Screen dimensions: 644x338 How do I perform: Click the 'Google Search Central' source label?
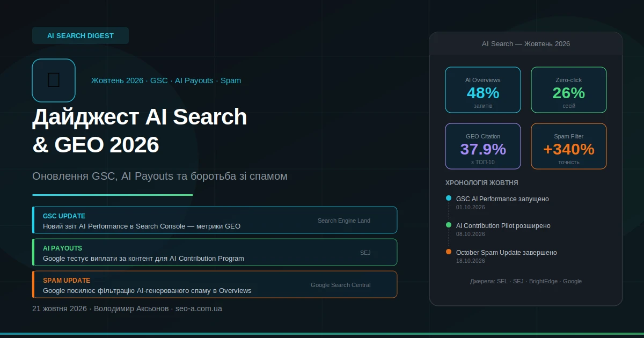pos(341,285)
